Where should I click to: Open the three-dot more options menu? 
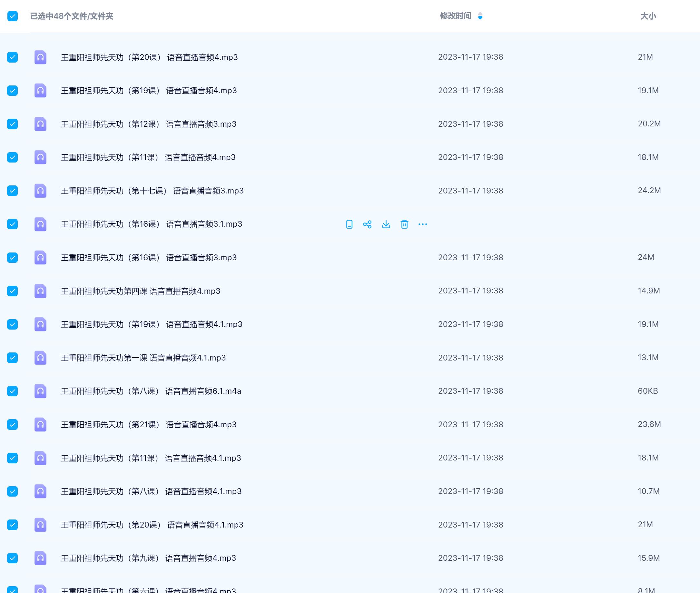(x=422, y=224)
